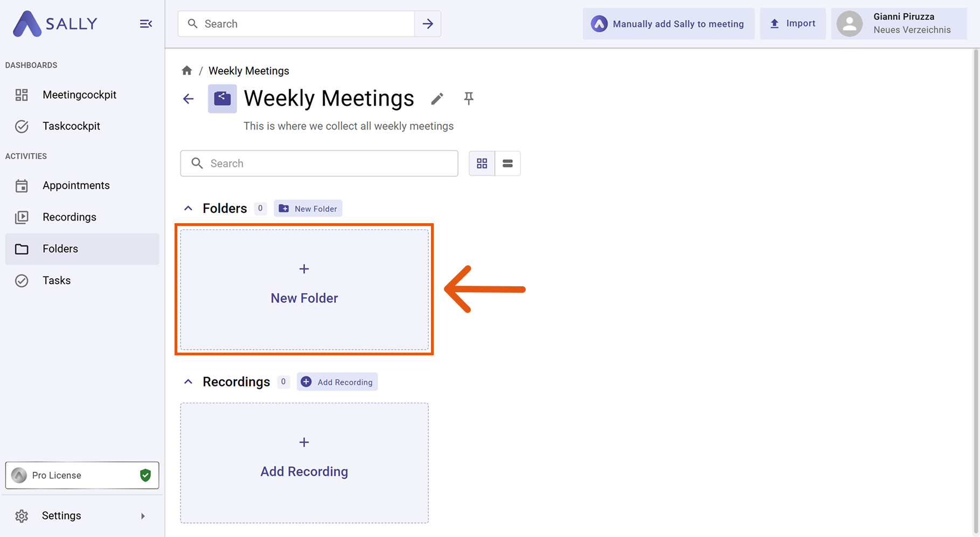Pin the Weekly Meetings folder
Image resolution: width=980 pixels, height=537 pixels.
(469, 98)
